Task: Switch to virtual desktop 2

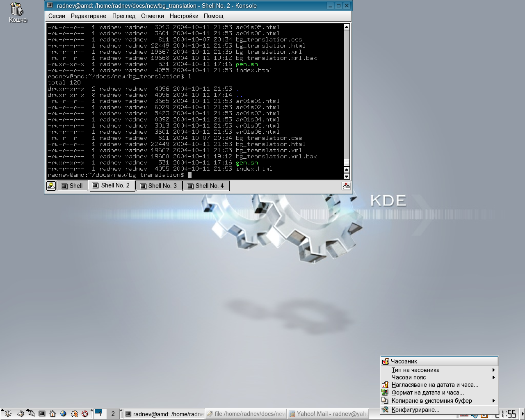Action: (x=113, y=414)
